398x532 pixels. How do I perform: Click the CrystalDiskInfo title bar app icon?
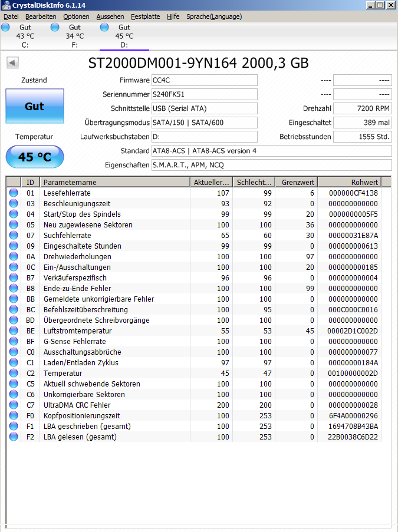(5, 5)
